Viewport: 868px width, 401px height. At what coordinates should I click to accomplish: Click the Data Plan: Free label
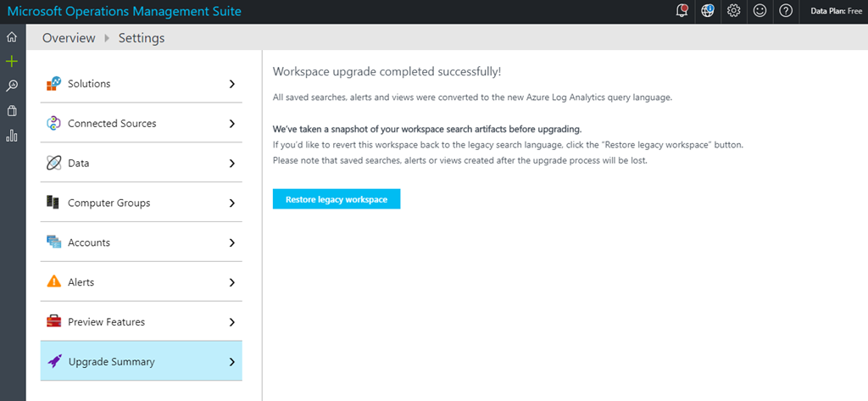tap(836, 11)
